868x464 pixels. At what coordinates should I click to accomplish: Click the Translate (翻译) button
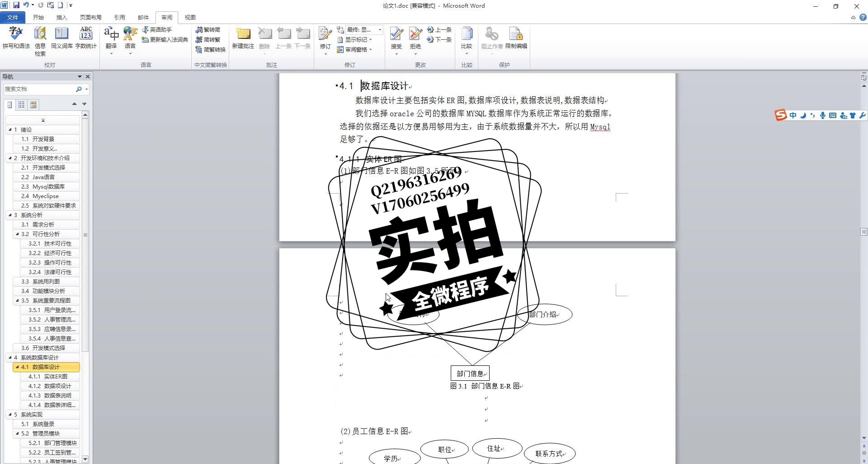pyautogui.click(x=111, y=41)
